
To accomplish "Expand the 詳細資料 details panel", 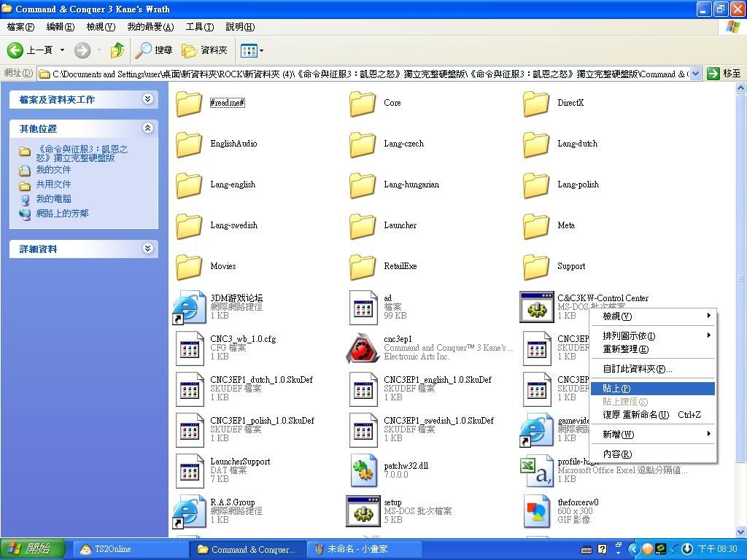I will (x=148, y=249).
